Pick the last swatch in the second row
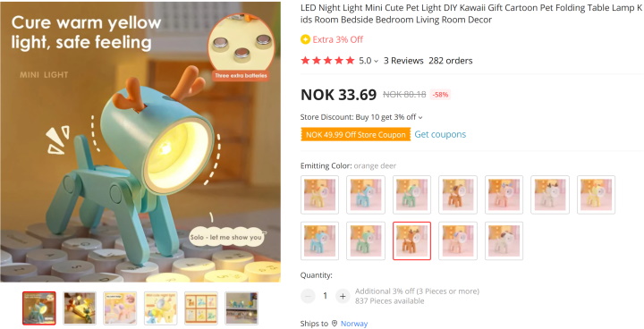This screenshot has width=644, height=329. click(504, 241)
